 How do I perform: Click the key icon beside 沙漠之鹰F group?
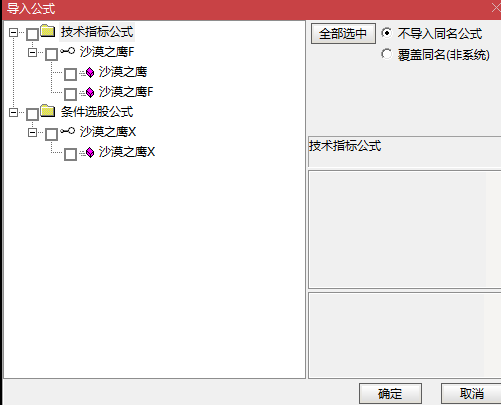[67, 51]
